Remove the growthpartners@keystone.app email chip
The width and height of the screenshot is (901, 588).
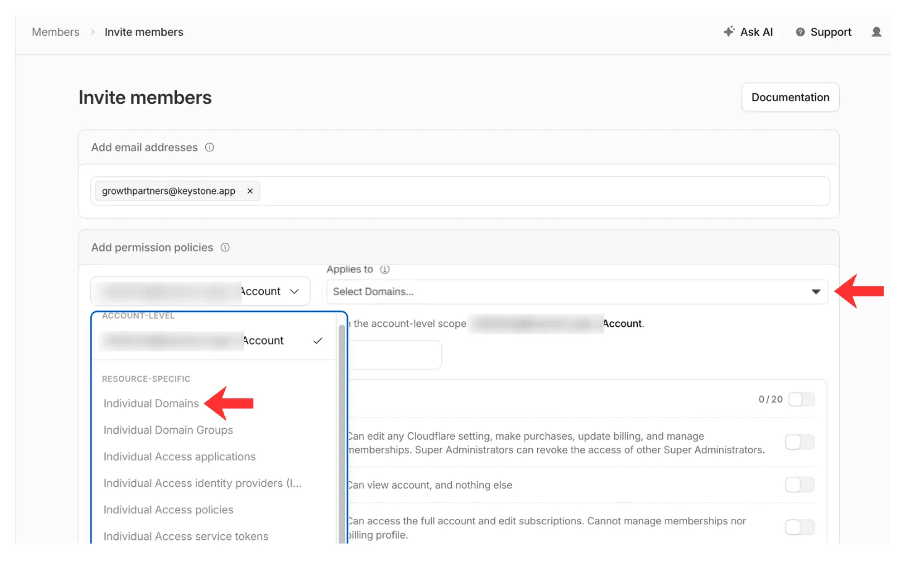250,191
